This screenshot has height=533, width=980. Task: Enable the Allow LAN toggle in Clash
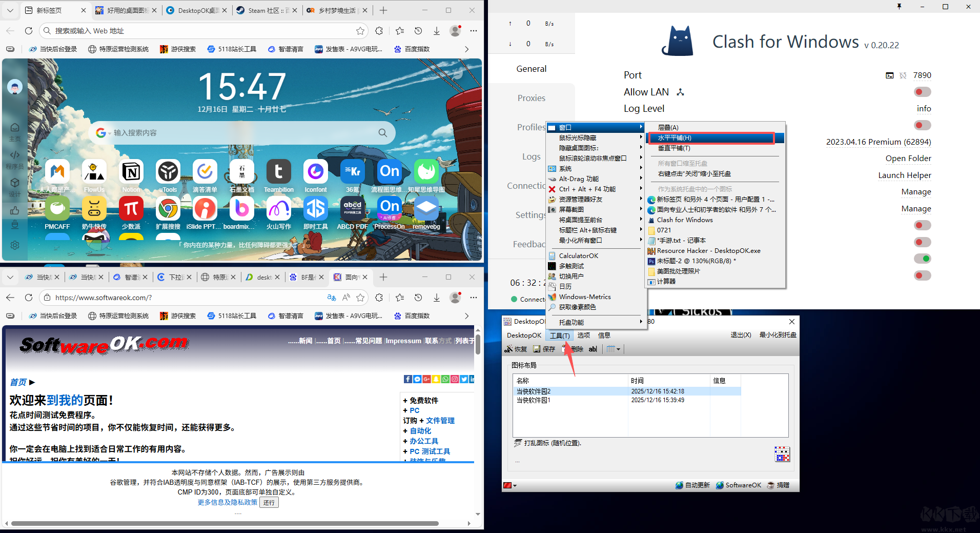coord(922,91)
